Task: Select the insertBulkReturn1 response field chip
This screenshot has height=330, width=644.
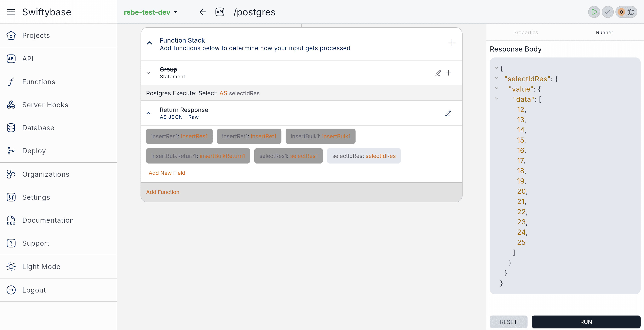Action: tap(198, 156)
